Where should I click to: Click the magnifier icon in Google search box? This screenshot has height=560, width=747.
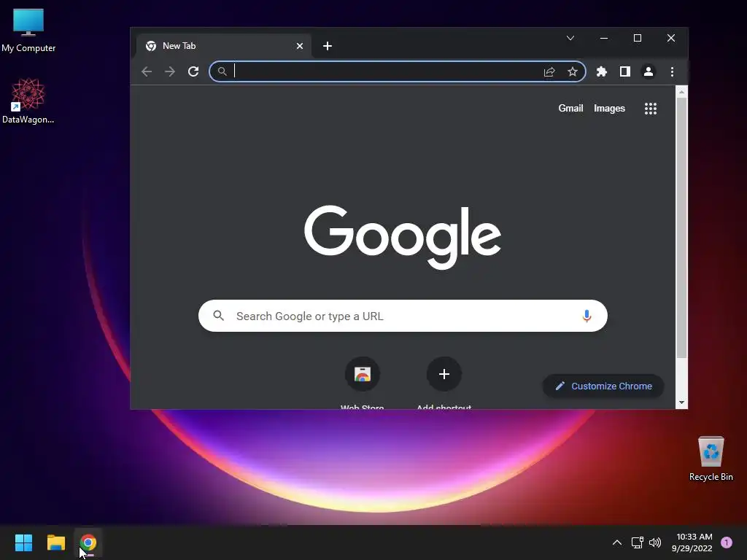219,315
